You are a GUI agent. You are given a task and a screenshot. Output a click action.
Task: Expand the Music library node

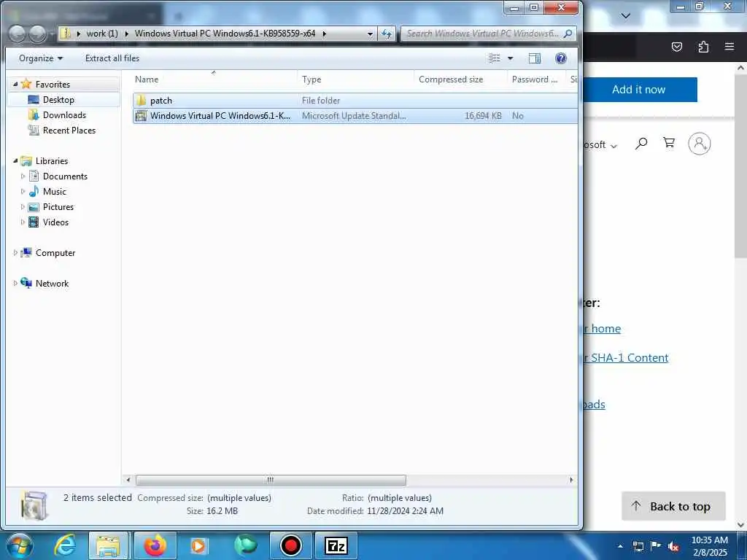point(23,192)
